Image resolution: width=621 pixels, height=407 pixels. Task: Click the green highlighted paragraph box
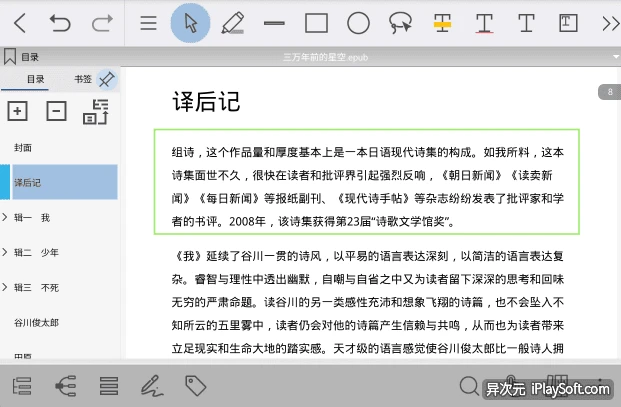click(367, 182)
